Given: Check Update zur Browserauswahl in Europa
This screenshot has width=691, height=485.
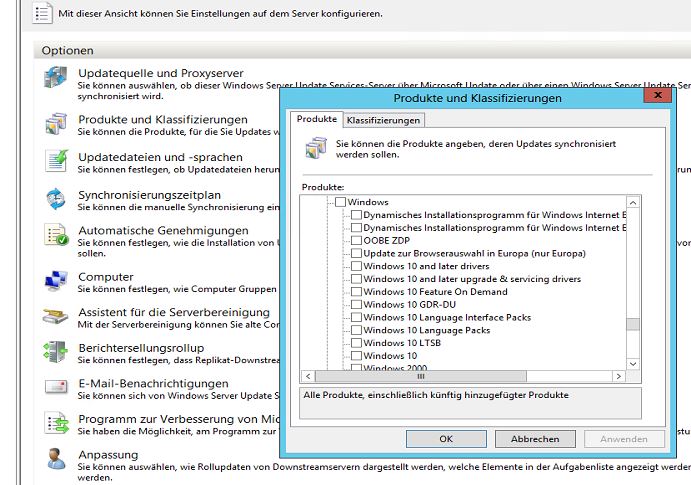Looking at the screenshot, I should pos(357,253).
